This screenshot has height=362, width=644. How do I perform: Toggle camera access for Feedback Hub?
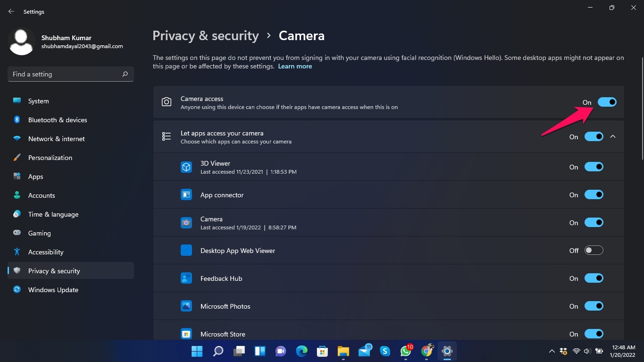pyautogui.click(x=594, y=278)
